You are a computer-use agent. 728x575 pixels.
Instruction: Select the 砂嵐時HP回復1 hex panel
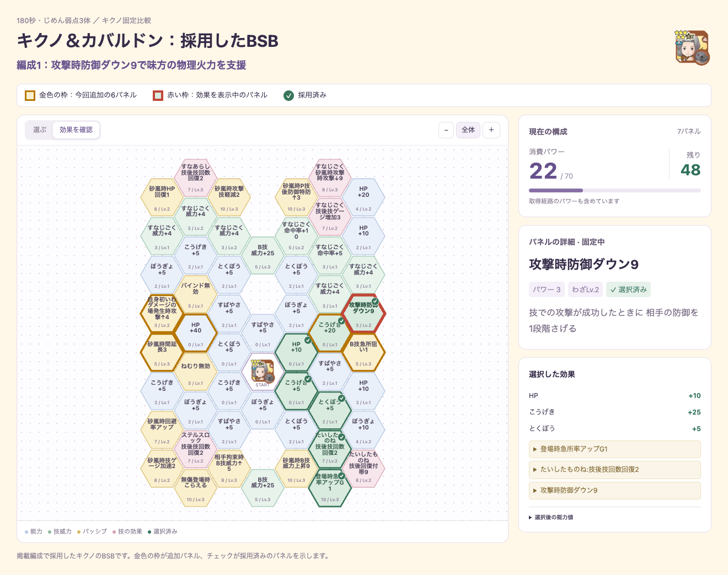click(x=162, y=197)
